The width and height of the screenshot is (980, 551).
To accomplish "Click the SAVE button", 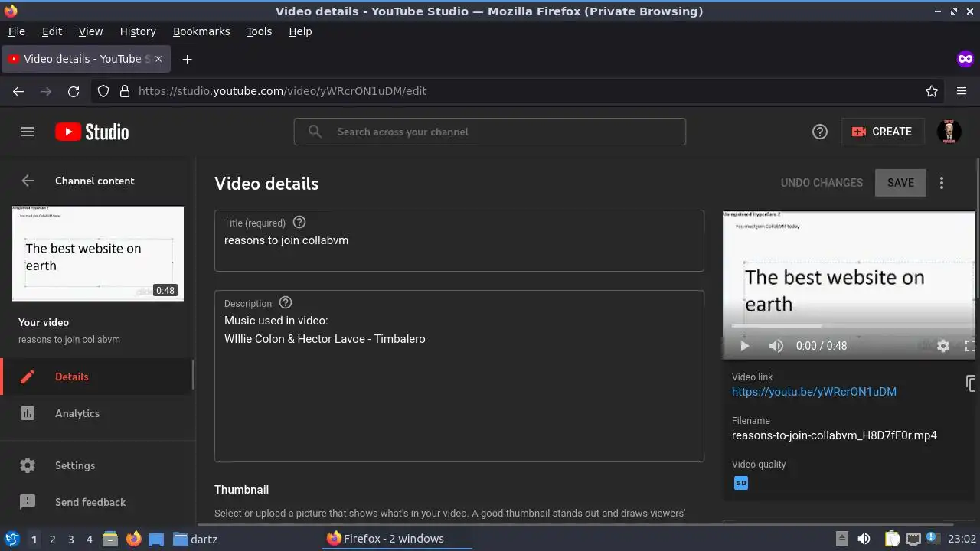I will tap(900, 183).
